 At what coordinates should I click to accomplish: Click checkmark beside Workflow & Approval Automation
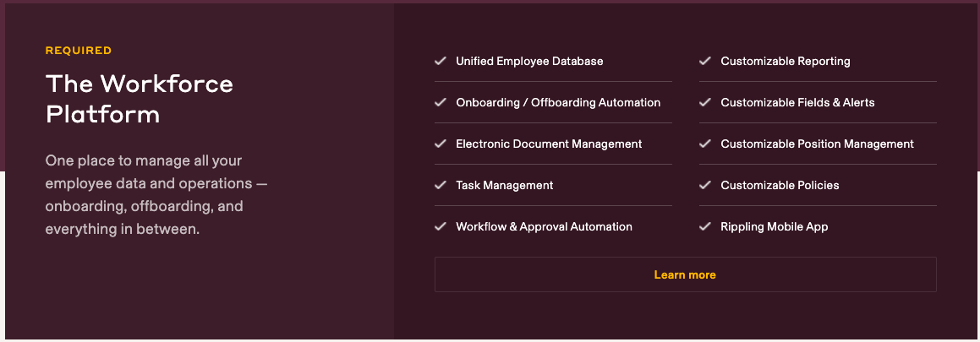[x=440, y=226]
